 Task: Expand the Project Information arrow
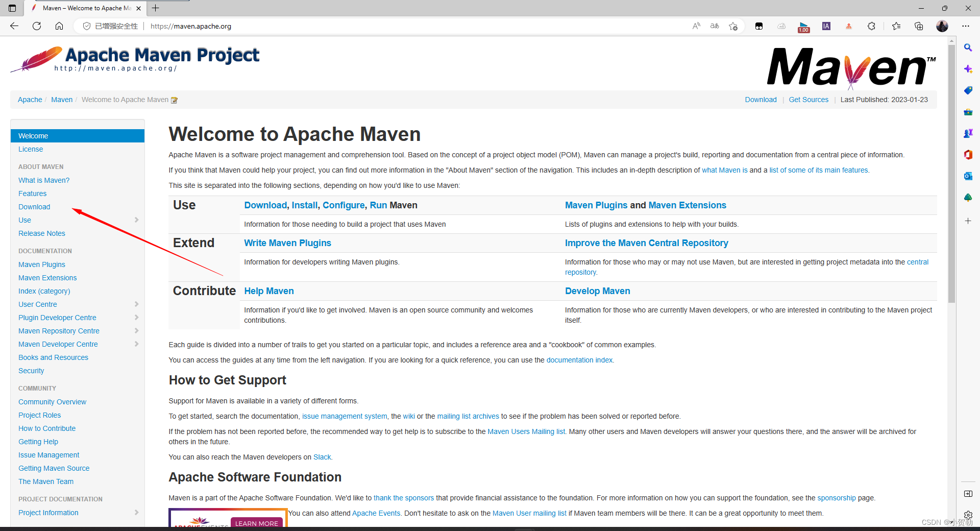(x=136, y=513)
